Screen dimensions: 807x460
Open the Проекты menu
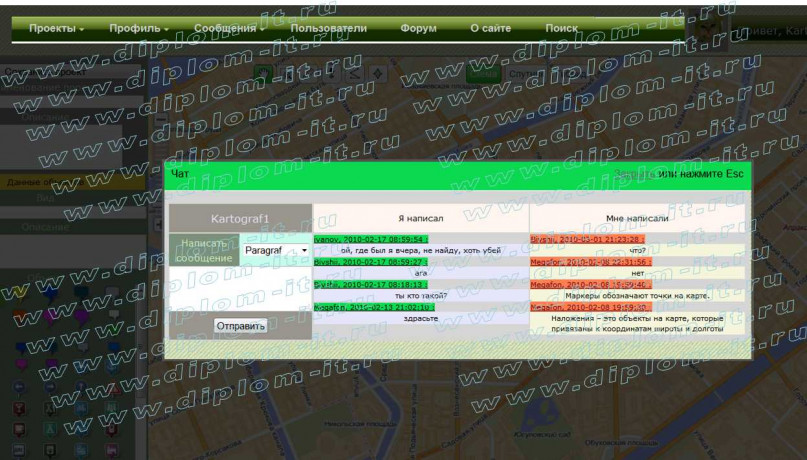(55, 29)
